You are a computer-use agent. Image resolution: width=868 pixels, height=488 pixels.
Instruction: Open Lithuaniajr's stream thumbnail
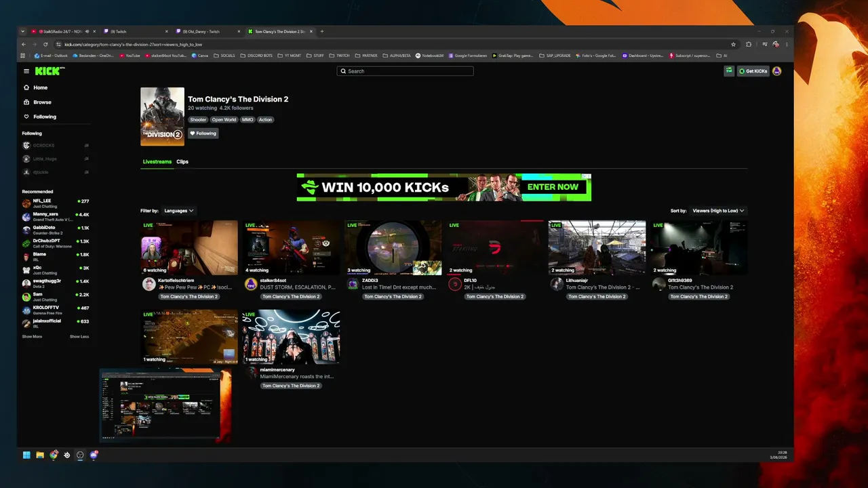click(x=597, y=247)
